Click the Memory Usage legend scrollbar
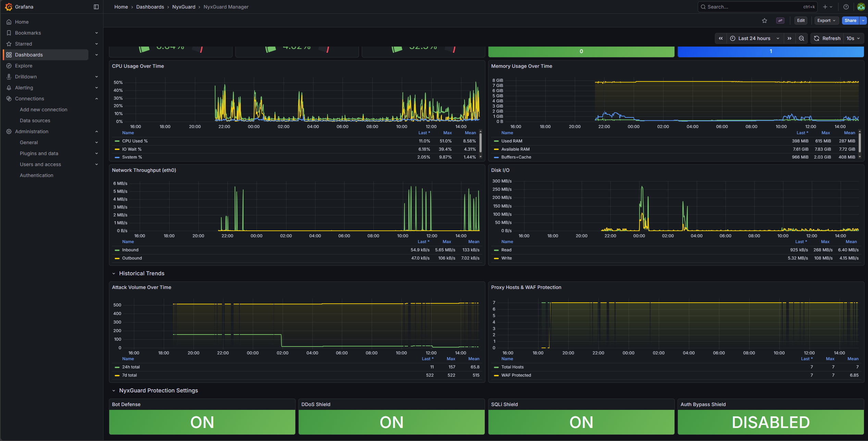 coord(859,143)
